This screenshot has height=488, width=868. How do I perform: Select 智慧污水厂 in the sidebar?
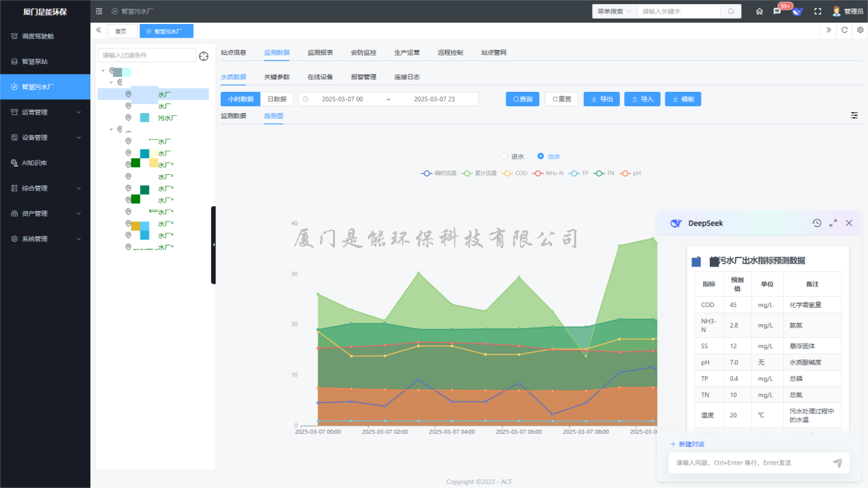(x=45, y=87)
